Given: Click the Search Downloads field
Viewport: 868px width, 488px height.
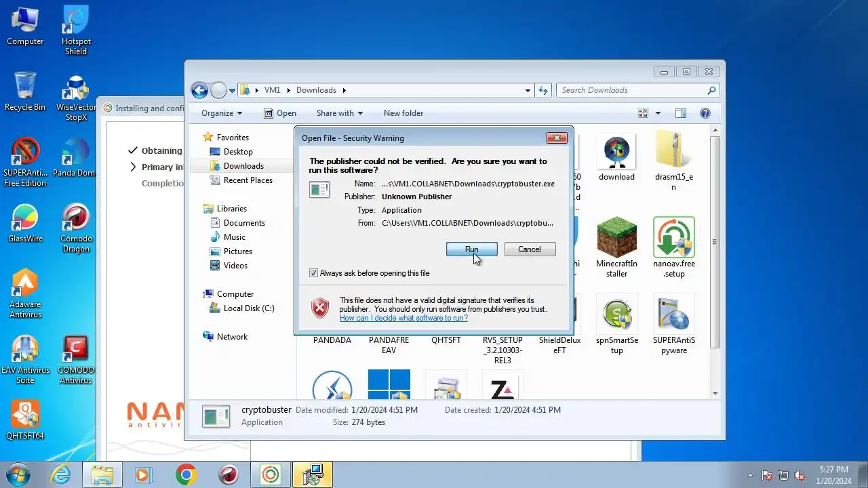Looking at the screenshot, I should click(637, 90).
